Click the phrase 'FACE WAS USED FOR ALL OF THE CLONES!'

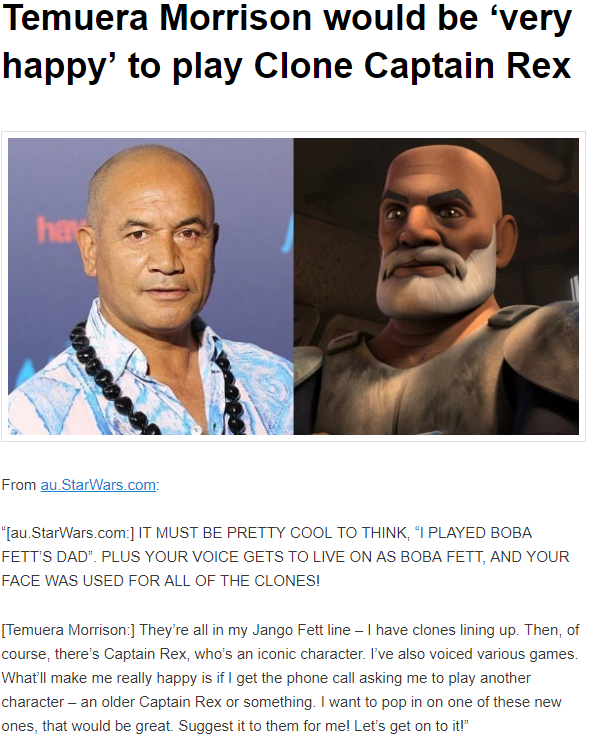tap(161, 581)
